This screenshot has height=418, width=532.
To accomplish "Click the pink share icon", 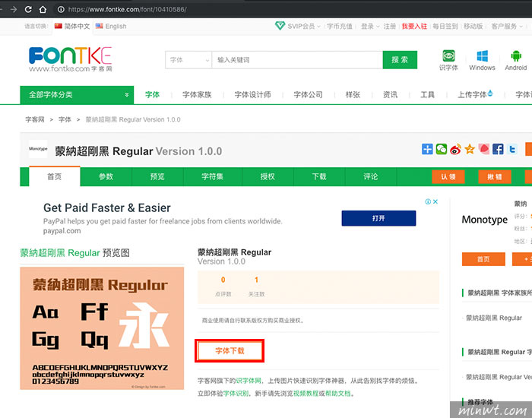I will pos(484,149).
